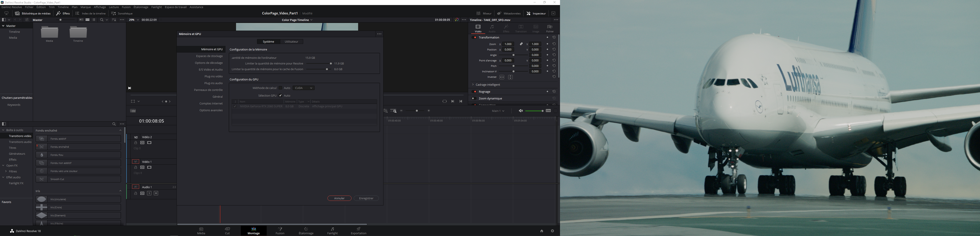Open the Fusion page
Image resolution: width=980 pixels, height=236 pixels.
tap(280, 231)
